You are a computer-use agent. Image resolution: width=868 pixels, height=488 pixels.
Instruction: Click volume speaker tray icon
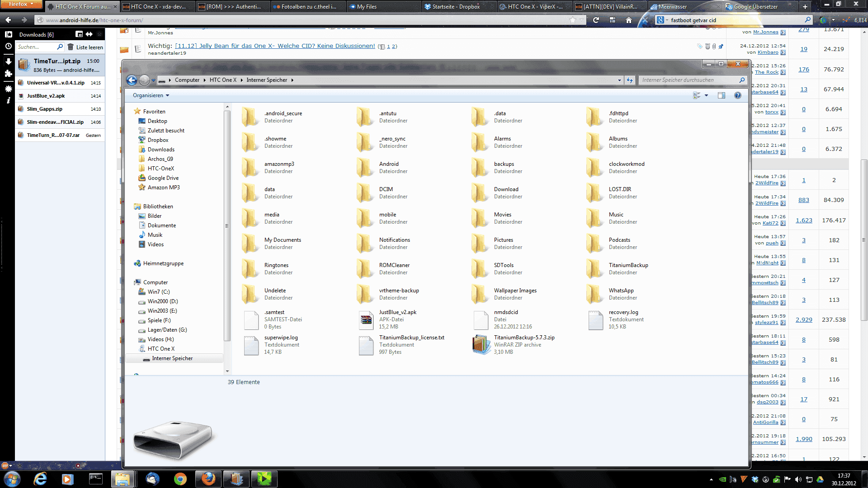pos(798,479)
